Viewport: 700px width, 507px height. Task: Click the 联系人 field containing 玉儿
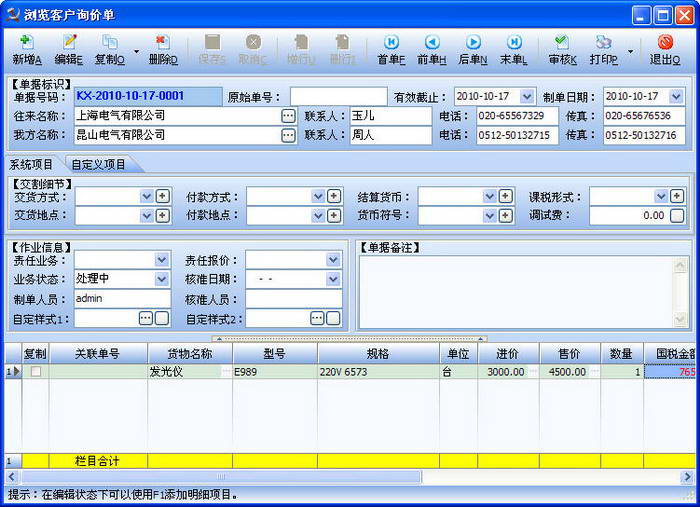pyautogui.click(x=391, y=116)
